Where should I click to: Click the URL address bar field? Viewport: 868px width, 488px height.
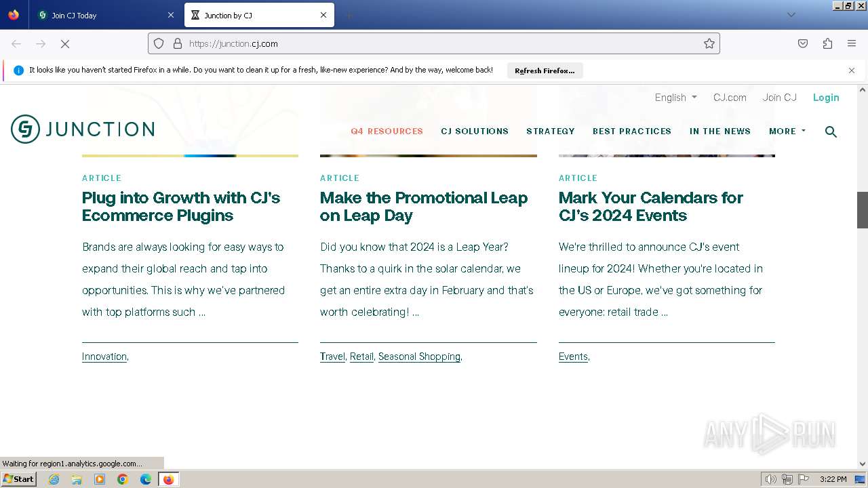[x=434, y=43]
